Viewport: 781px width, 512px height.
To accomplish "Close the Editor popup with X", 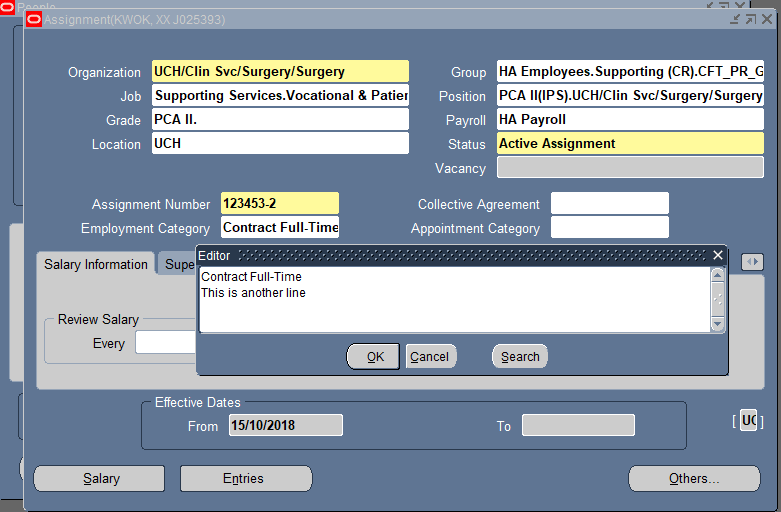I will click(718, 255).
